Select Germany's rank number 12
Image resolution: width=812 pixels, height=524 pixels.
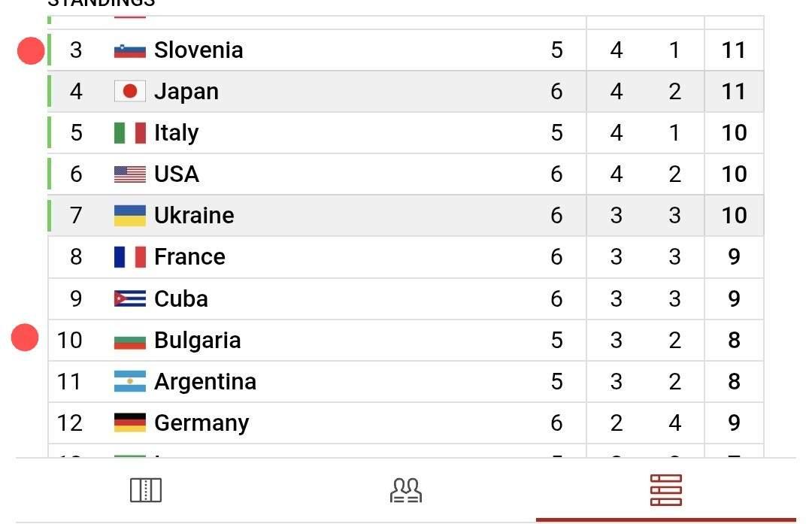point(69,423)
